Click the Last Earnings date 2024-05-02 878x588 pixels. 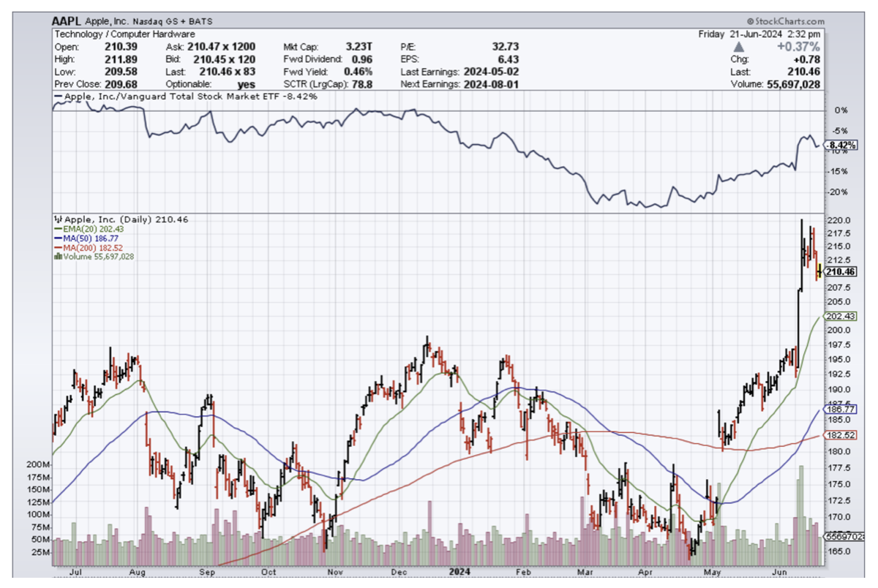pyautogui.click(x=492, y=72)
